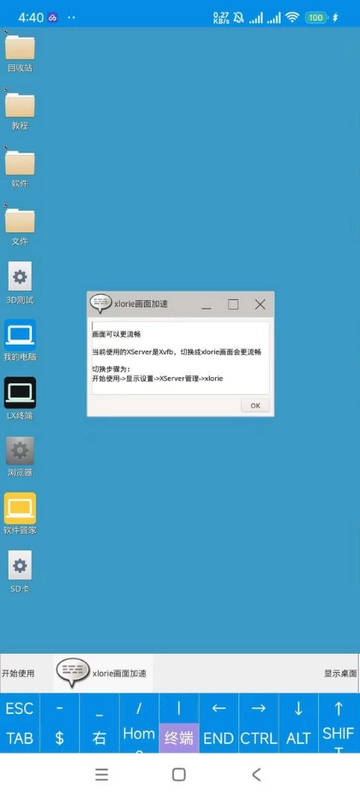
Task: Tap the right arrow key
Action: pyautogui.click(x=259, y=709)
